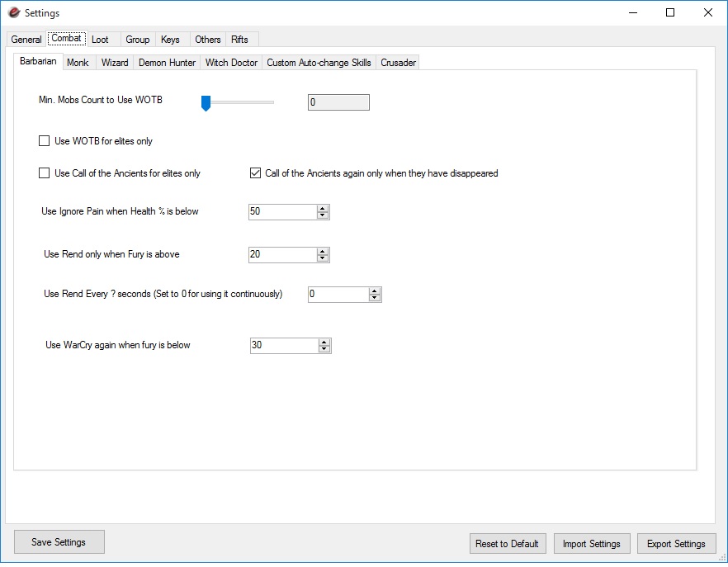Open Custom Auto-change Skills tab
Image resolution: width=728 pixels, height=567 pixels.
(319, 63)
